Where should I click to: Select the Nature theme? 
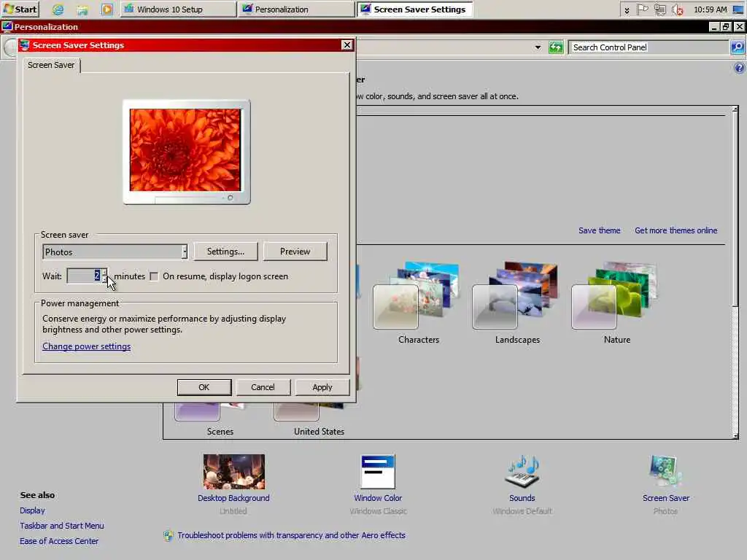pyautogui.click(x=616, y=302)
